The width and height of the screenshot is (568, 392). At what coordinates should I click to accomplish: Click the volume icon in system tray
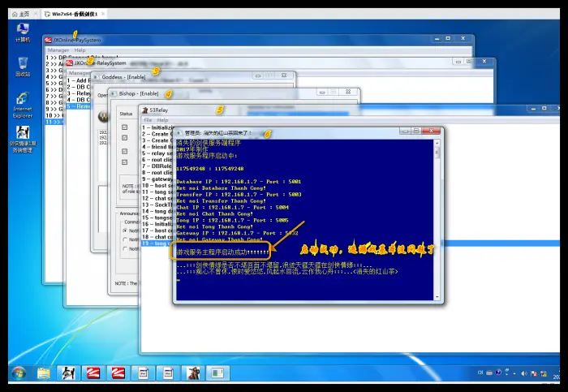click(524, 373)
